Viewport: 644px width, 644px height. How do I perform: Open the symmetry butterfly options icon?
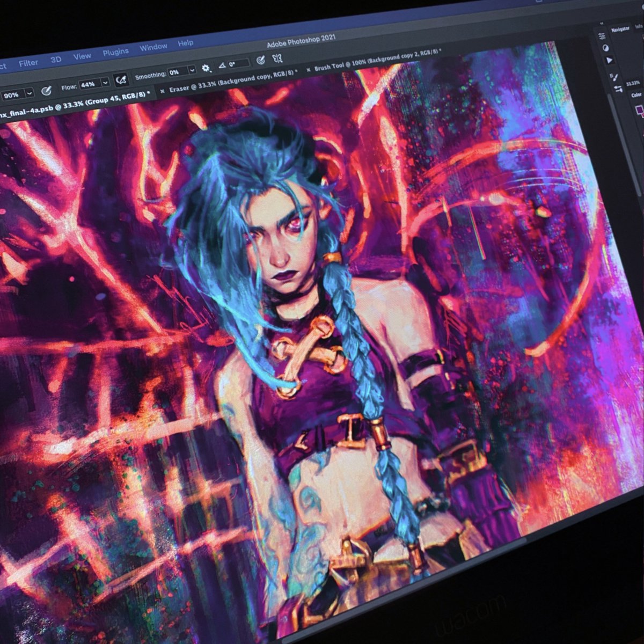click(279, 57)
